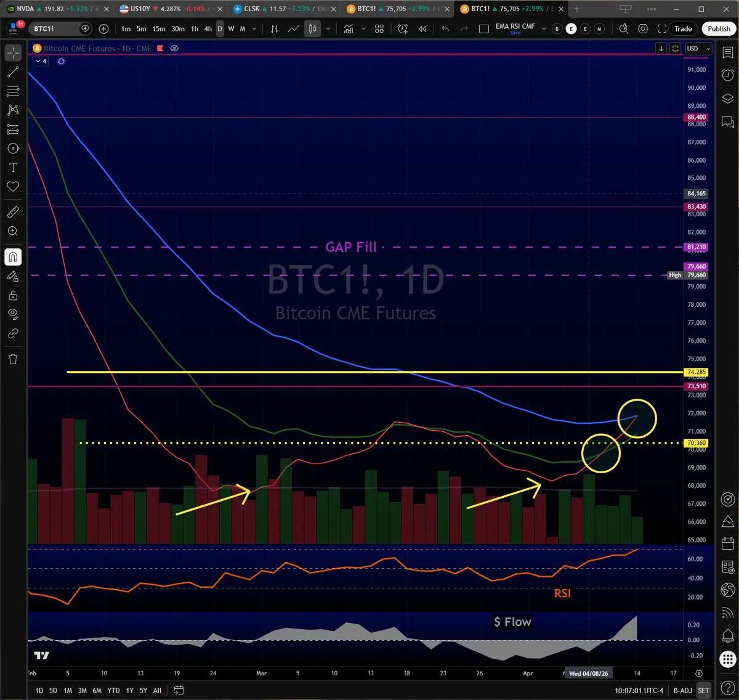Open the user profile avatar menu
The width and height of the screenshot is (739, 700).
[x=13, y=29]
